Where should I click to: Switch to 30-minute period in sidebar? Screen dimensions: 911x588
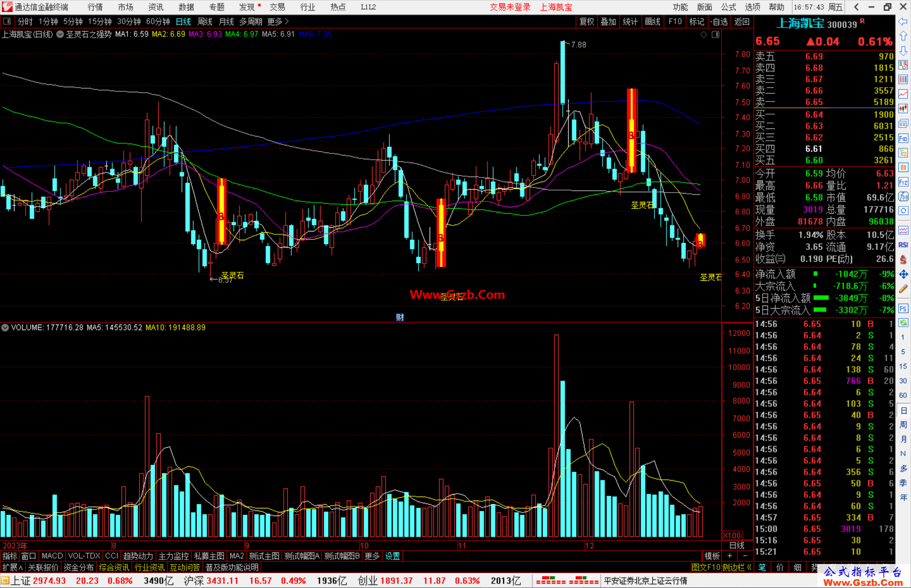(x=903, y=381)
